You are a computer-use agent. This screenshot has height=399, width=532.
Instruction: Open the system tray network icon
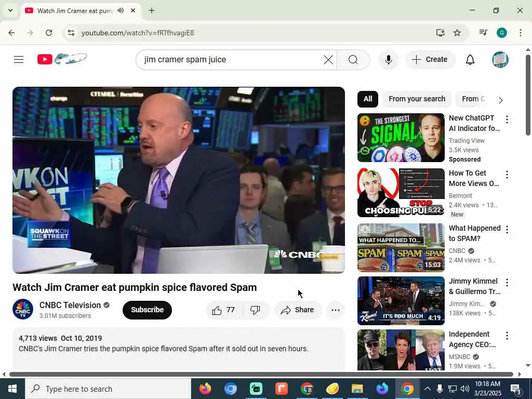(x=453, y=389)
